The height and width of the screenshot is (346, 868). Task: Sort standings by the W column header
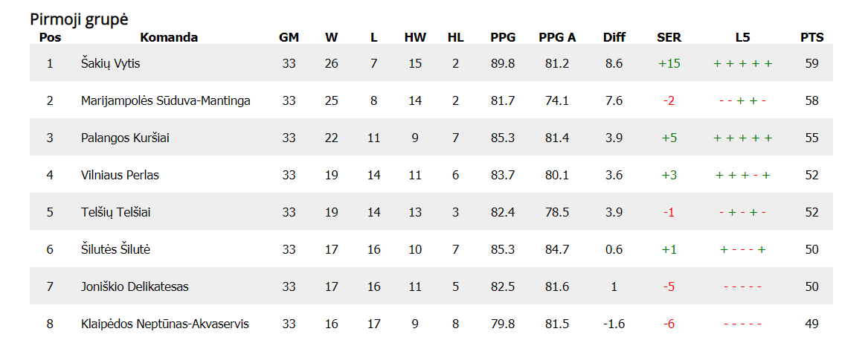click(331, 37)
